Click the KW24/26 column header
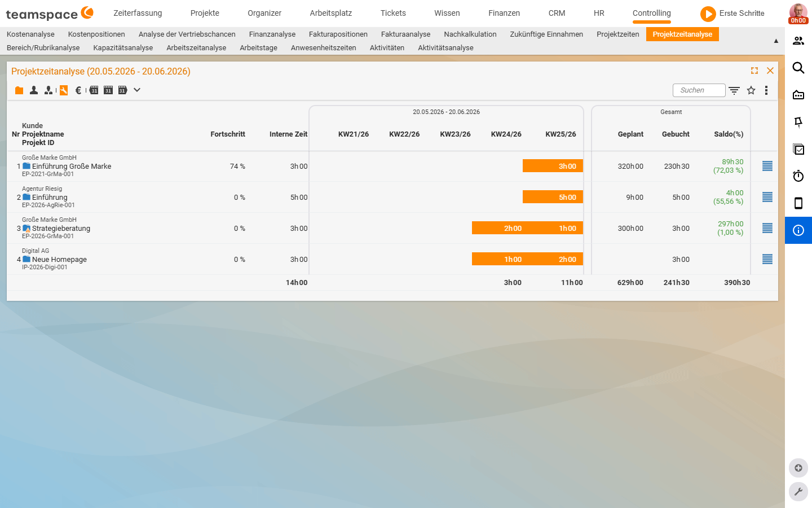 (x=506, y=134)
